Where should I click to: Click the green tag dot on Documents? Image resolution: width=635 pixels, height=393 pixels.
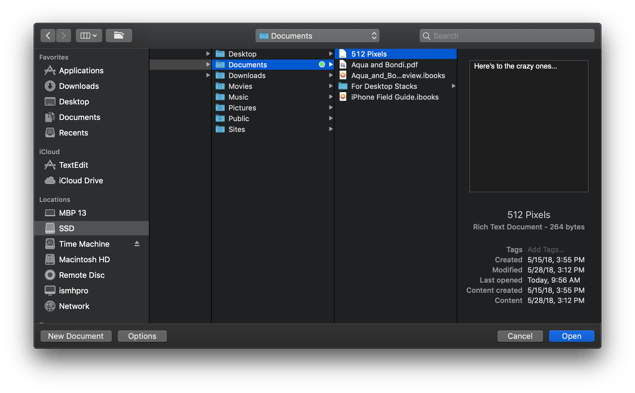click(322, 64)
